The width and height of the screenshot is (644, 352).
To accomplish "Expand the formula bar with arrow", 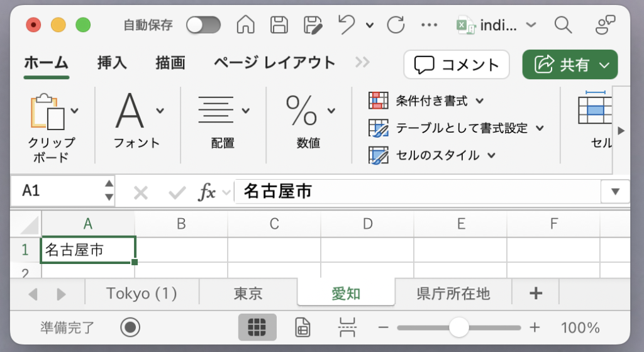I will pyautogui.click(x=615, y=192).
